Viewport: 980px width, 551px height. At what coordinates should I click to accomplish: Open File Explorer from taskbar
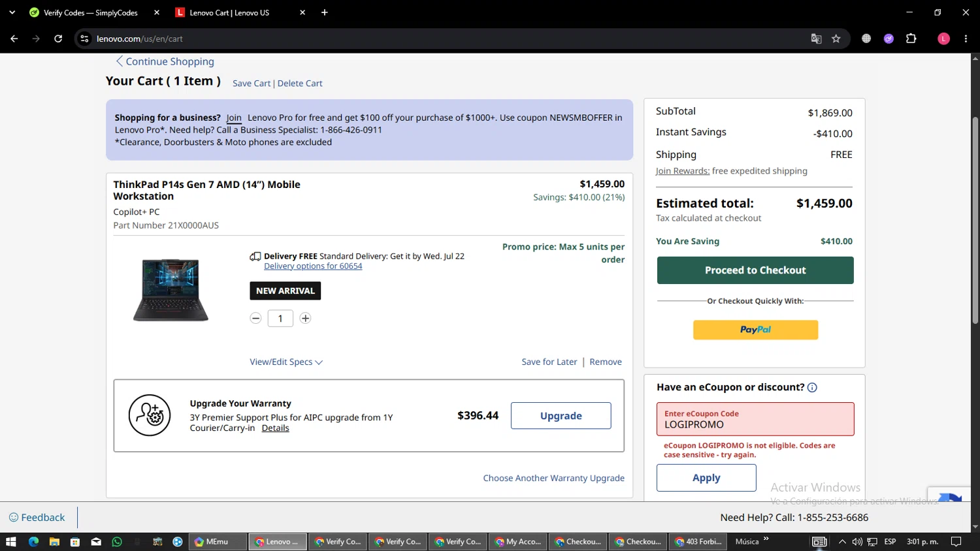[x=54, y=542]
